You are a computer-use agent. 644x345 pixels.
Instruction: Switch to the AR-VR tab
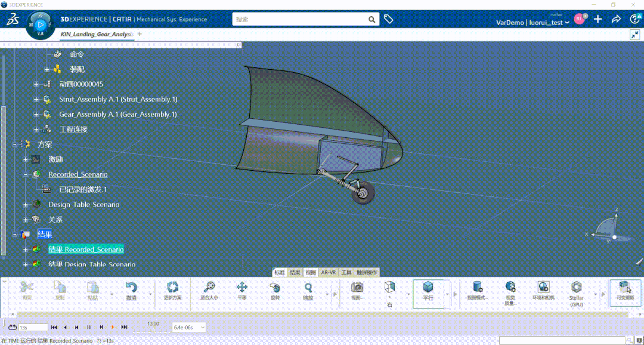point(329,273)
